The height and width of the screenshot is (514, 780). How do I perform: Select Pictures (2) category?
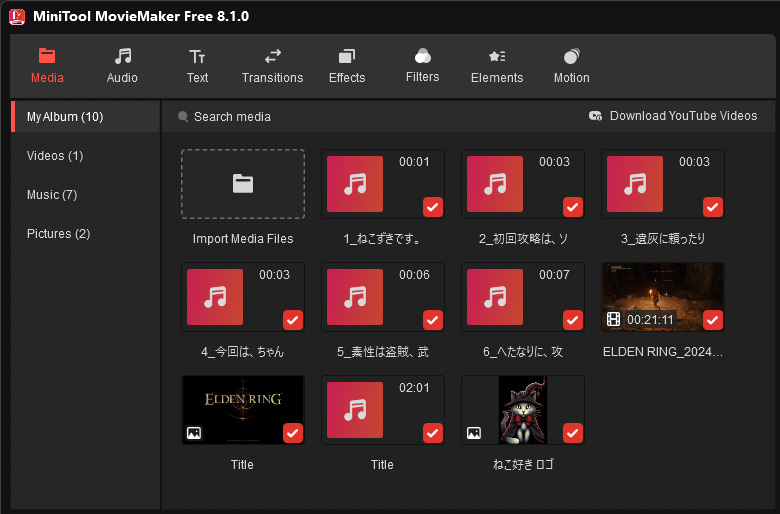click(85, 233)
